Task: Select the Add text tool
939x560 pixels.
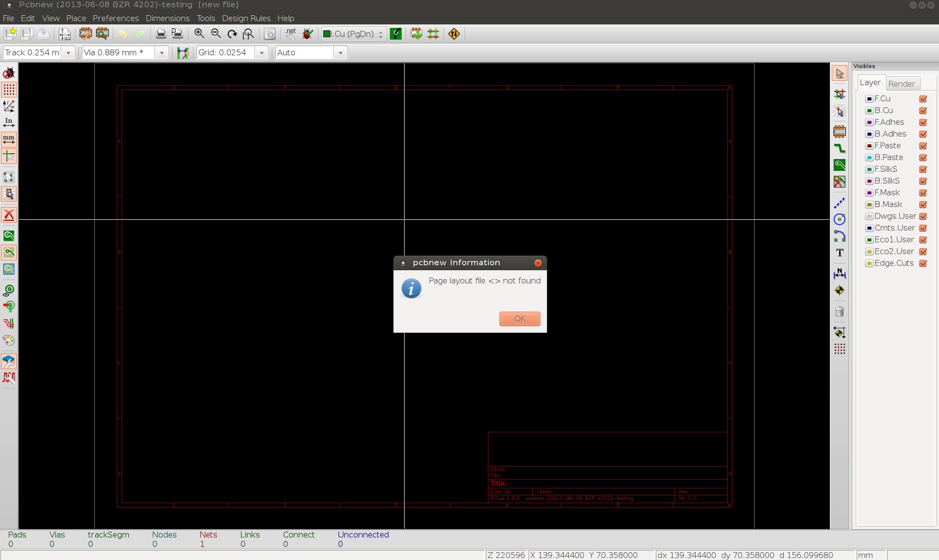Action: 840,253
